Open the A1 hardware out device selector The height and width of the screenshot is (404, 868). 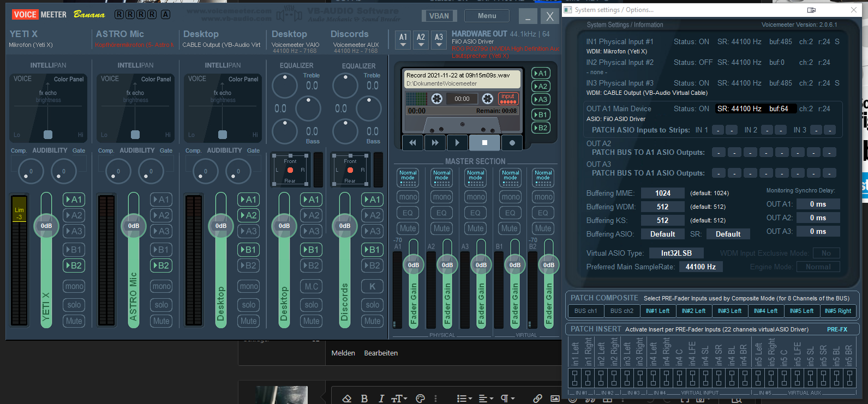pyautogui.click(x=403, y=40)
